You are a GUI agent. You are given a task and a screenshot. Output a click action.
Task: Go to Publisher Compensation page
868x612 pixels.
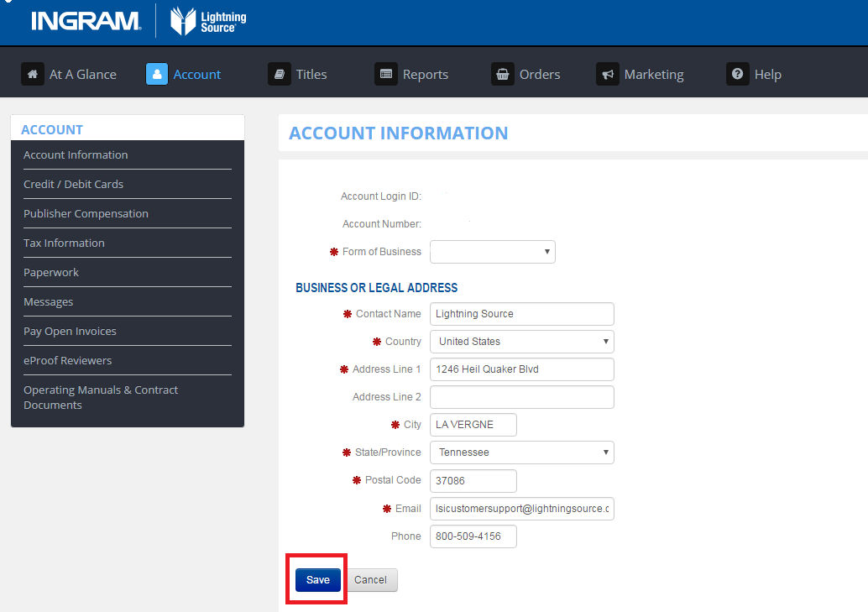point(86,213)
